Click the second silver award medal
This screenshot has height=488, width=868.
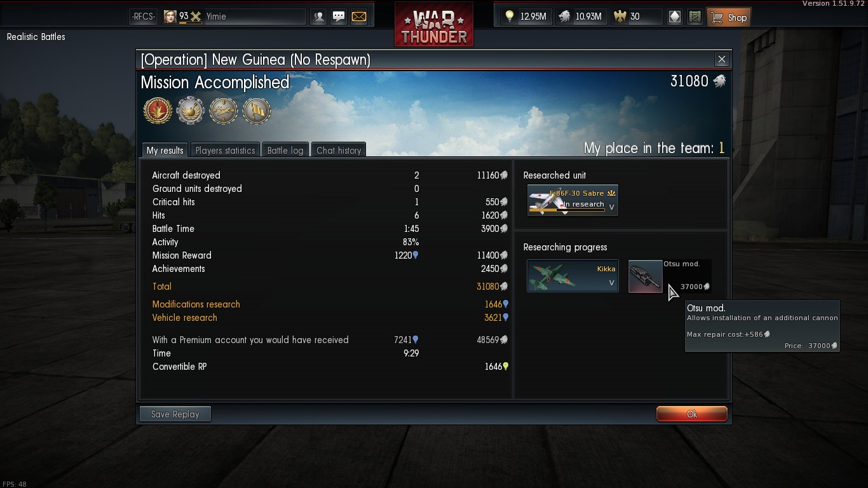pos(191,111)
